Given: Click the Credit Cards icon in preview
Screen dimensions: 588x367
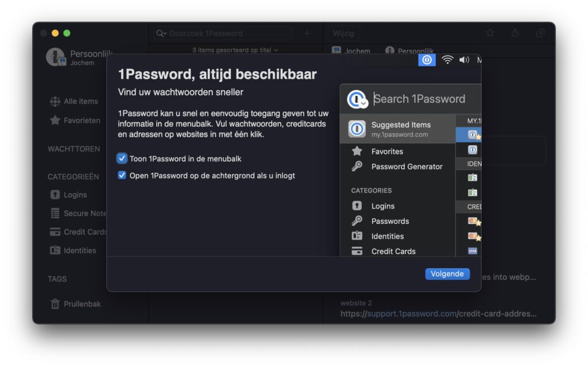Looking at the screenshot, I should (x=357, y=251).
